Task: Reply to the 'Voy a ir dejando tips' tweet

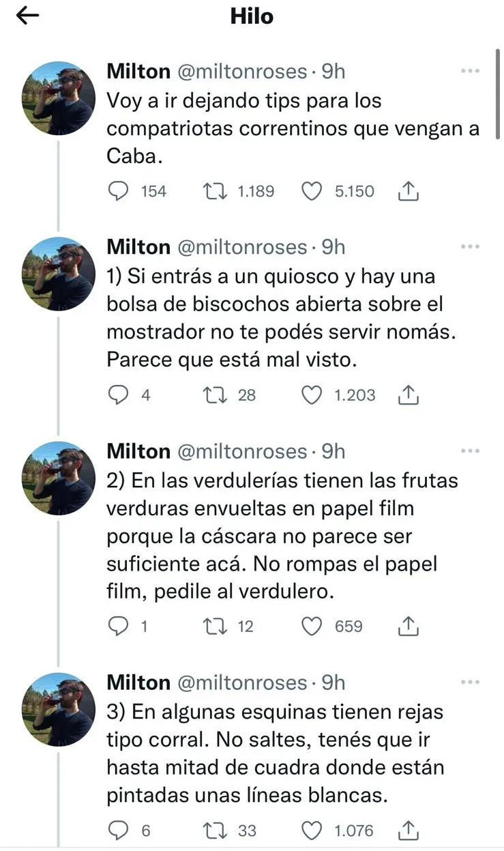Action: coord(119,192)
